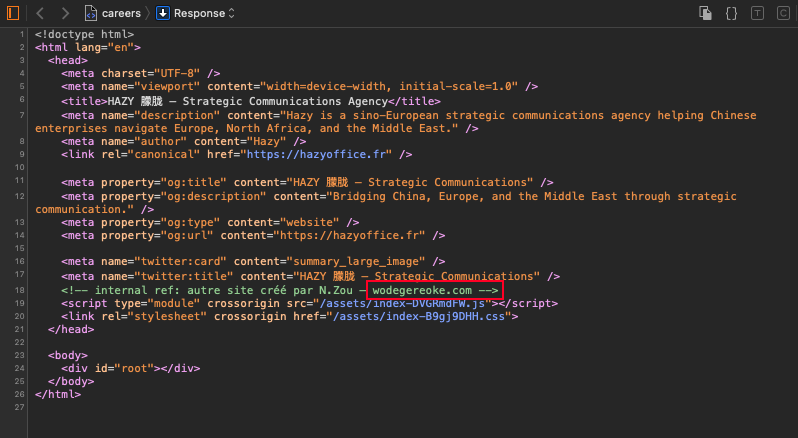Open the canonical https://hazyoffice.fr link
Viewport: 798px width, 438px height.
316,154
